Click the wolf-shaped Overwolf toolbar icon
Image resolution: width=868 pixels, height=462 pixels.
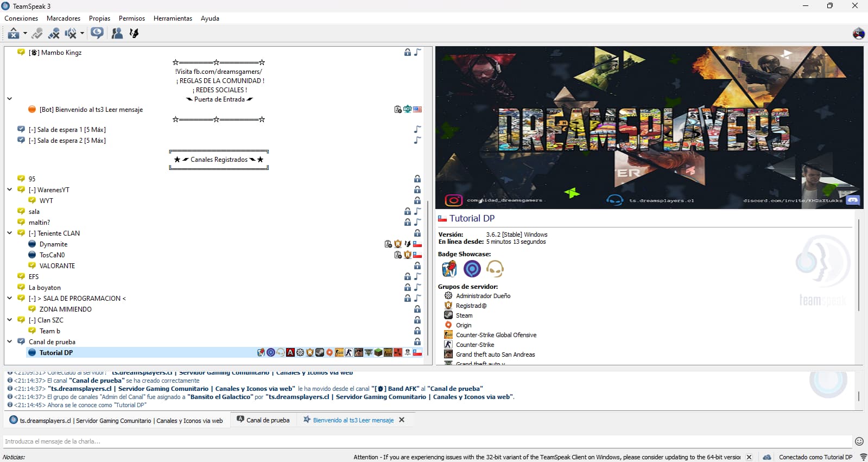[x=134, y=34]
